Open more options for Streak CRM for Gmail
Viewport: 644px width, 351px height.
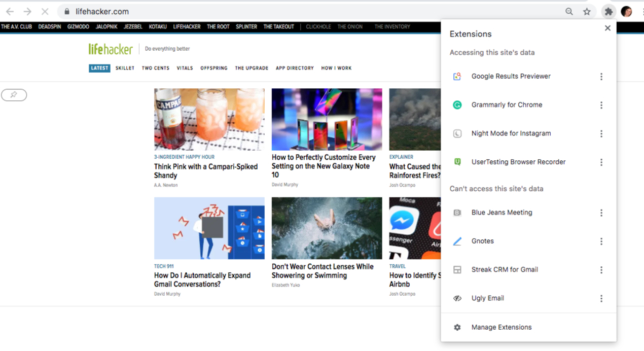pyautogui.click(x=601, y=270)
